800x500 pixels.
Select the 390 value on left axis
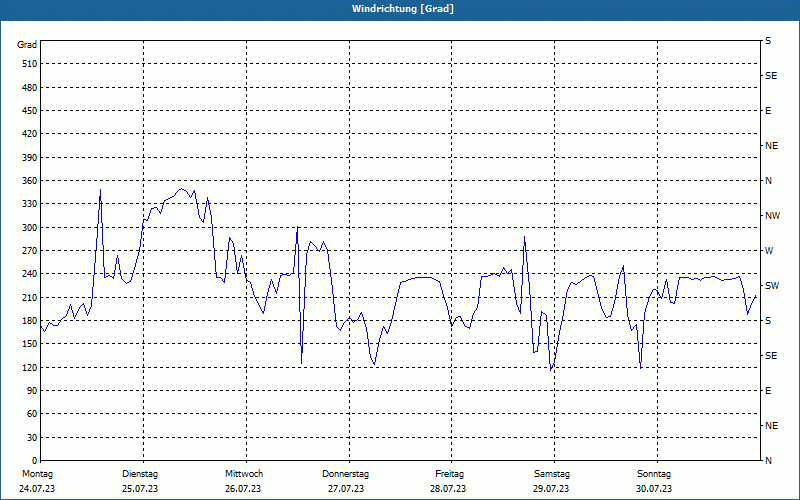(30, 157)
